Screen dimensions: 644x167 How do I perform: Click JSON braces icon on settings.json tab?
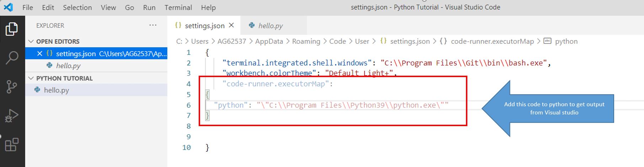coord(178,25)
